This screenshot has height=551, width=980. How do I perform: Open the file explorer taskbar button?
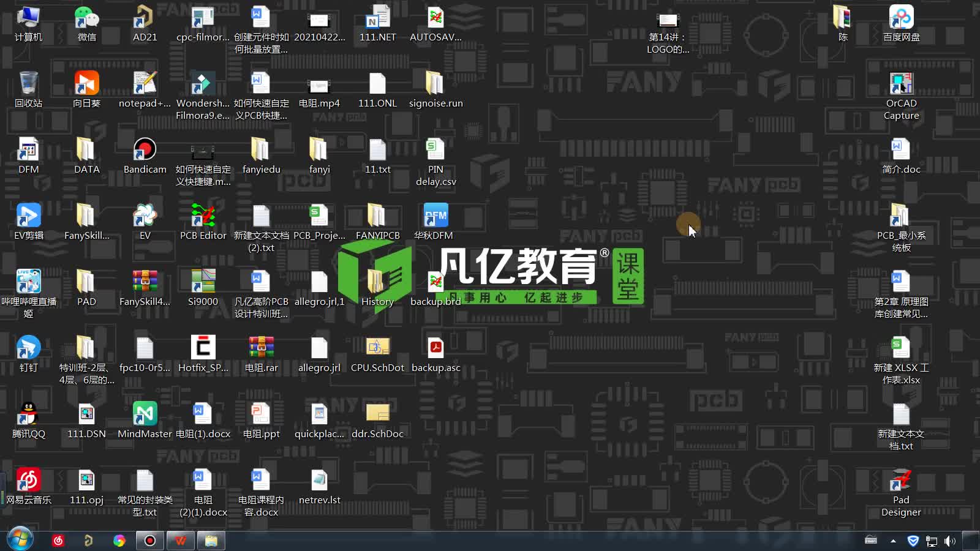211,541
